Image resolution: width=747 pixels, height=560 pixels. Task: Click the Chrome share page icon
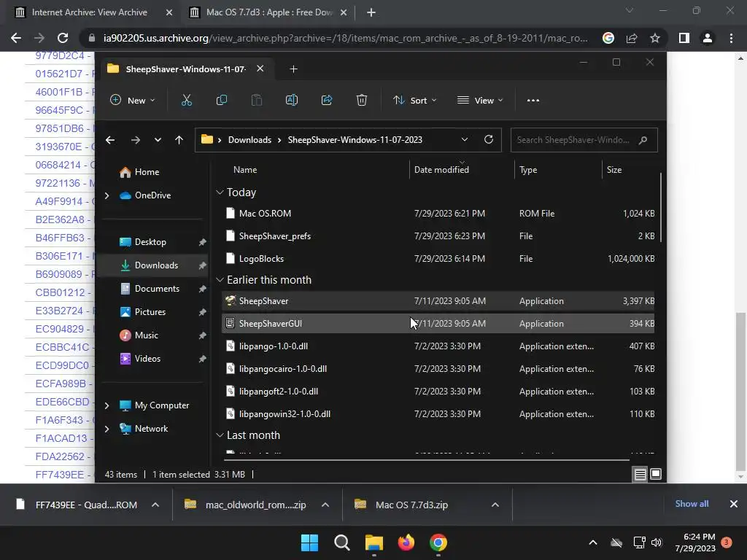[632, 38]
